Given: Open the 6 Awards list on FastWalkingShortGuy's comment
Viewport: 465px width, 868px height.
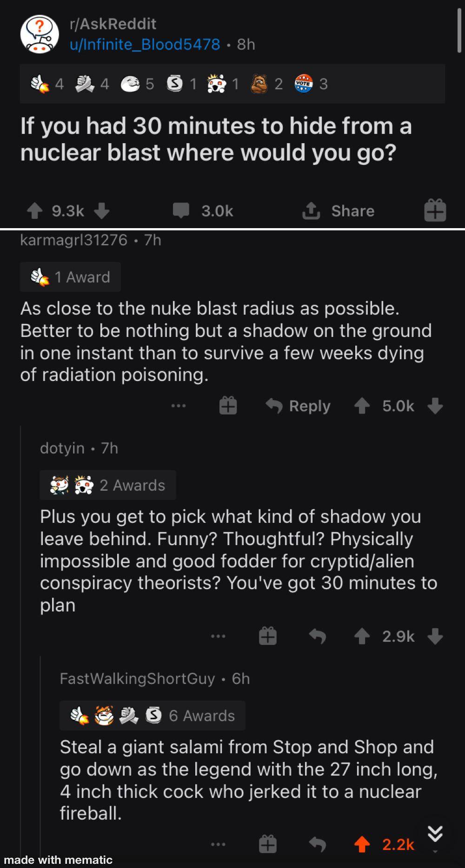Looking at the screenshot, I should [x=153, y=716].
